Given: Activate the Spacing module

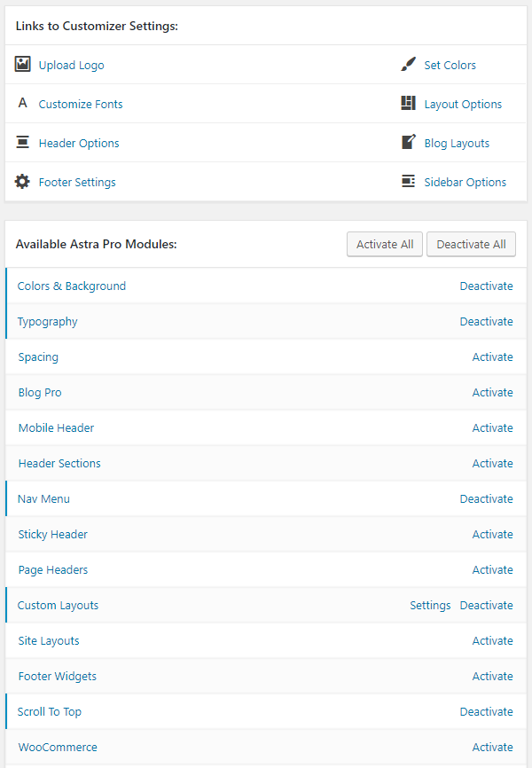Looking at the screenshot, I should click(x=492, y=357).
